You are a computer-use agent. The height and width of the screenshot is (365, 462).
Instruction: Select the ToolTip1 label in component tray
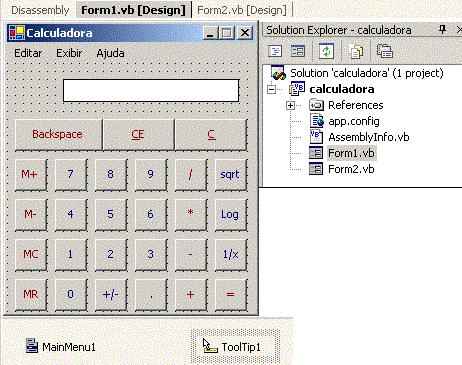pyautogui.click(x=241, y=347)
